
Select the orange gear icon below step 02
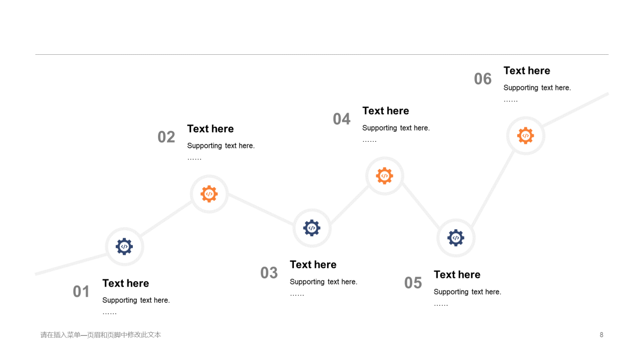click(209, 194)
